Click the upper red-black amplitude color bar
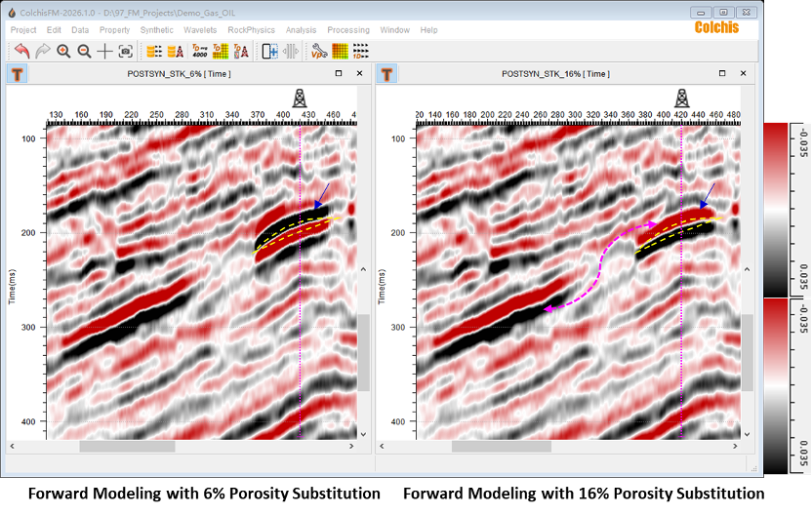 (776, 210)
